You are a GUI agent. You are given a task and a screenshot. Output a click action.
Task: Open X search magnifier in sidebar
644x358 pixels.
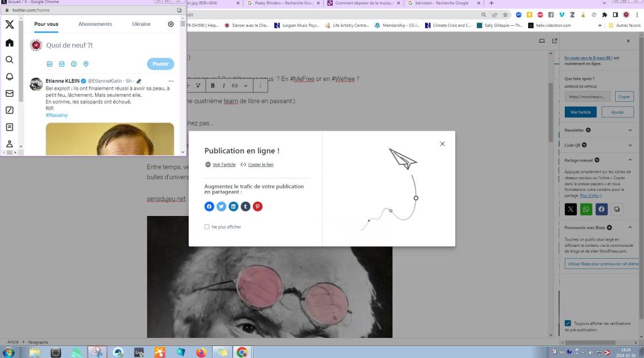[9, 60]
